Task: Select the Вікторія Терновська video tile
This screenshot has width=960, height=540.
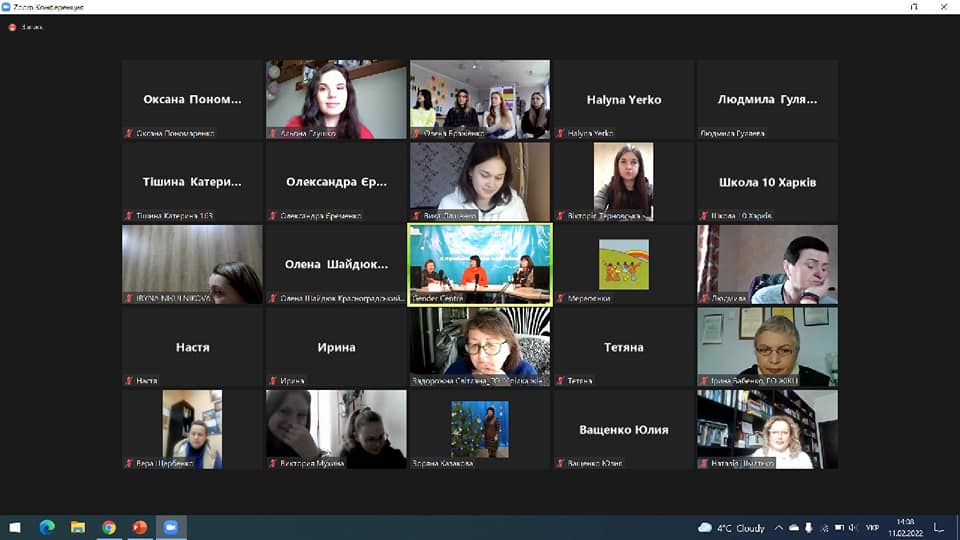Action: pyautogui.click(x=624, y=182)
